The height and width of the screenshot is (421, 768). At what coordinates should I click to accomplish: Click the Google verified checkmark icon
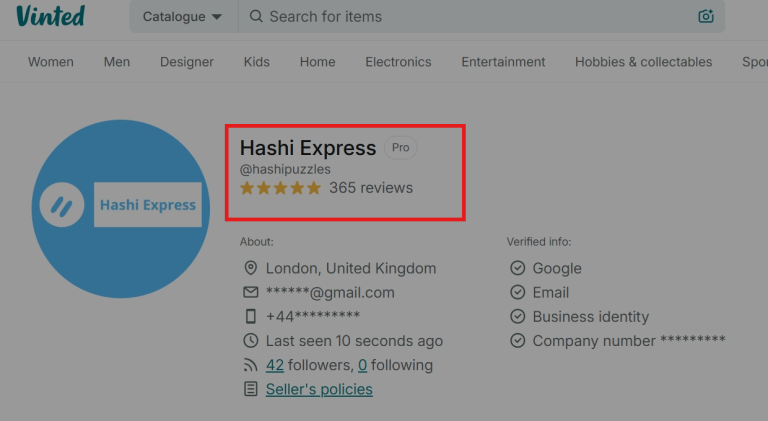(x=517, y=268)
